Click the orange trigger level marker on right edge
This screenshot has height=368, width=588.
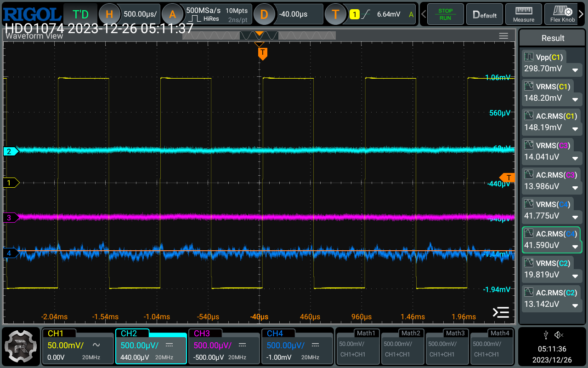pos(508,178)
